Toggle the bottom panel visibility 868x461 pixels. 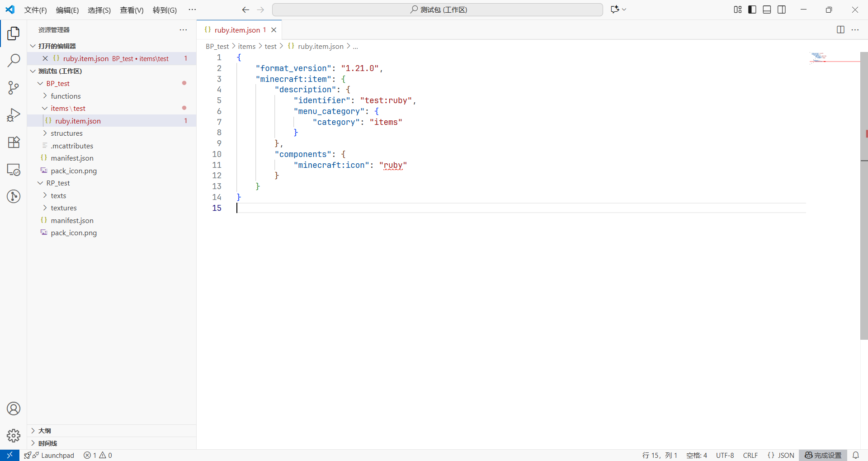[x=767, y=10]
